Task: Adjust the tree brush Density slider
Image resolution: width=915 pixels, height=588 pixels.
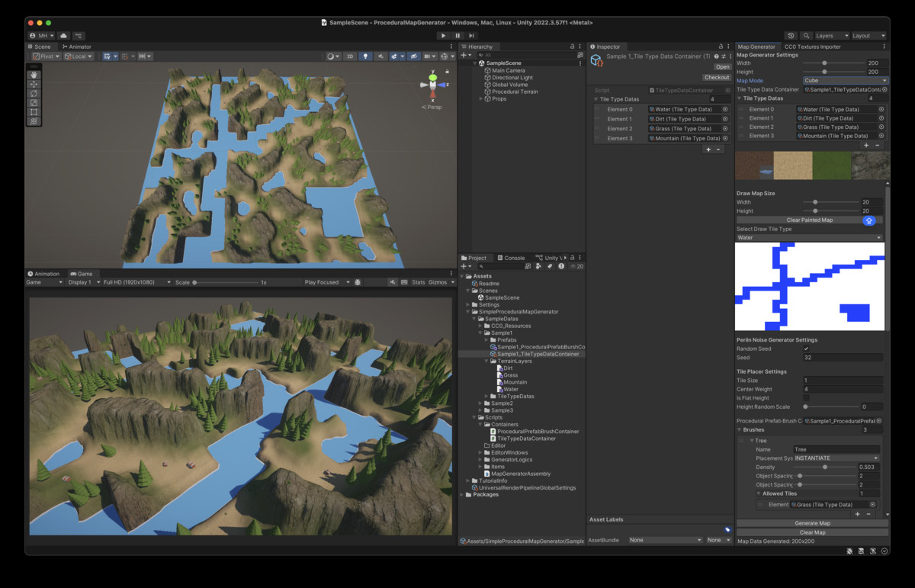Action: click(824, 467)
